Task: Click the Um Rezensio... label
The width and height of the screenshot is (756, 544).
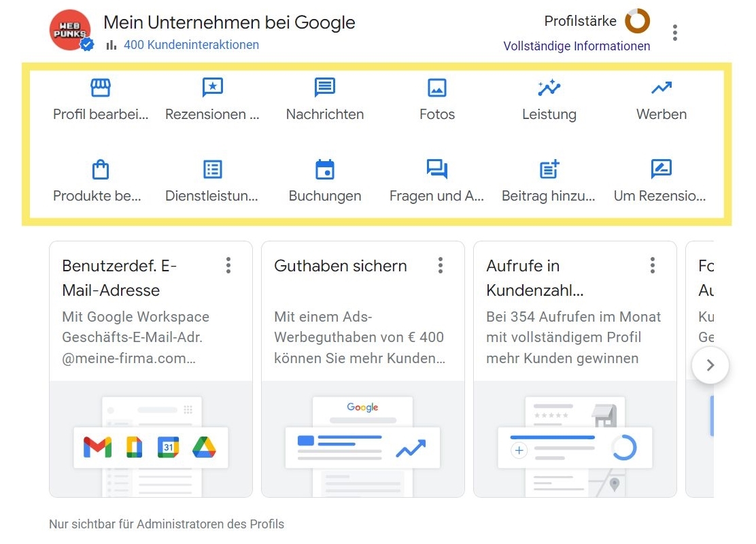Action: pos(659,196)
